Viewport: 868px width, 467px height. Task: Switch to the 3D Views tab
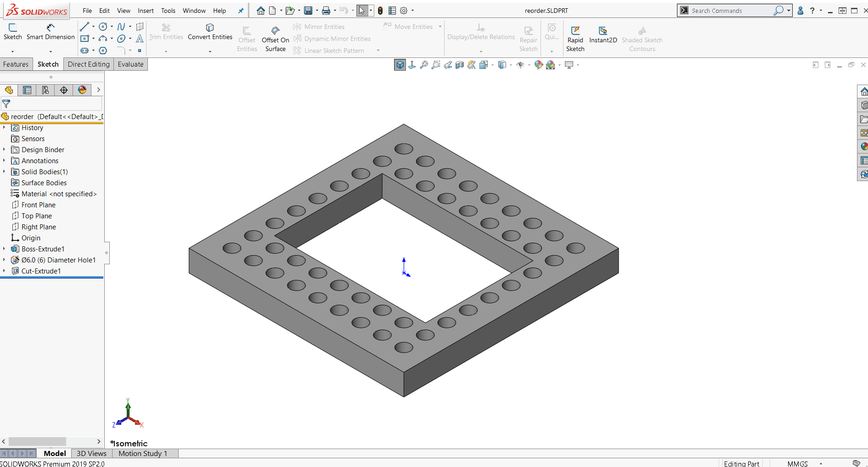pyautogui.click(x=91, y=453)
